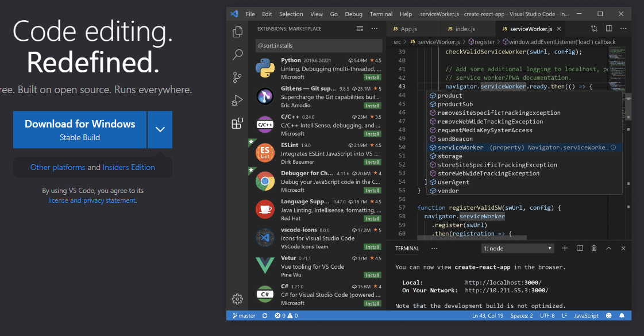Install the Python extension
644x336 pixels.
[372, 77]
